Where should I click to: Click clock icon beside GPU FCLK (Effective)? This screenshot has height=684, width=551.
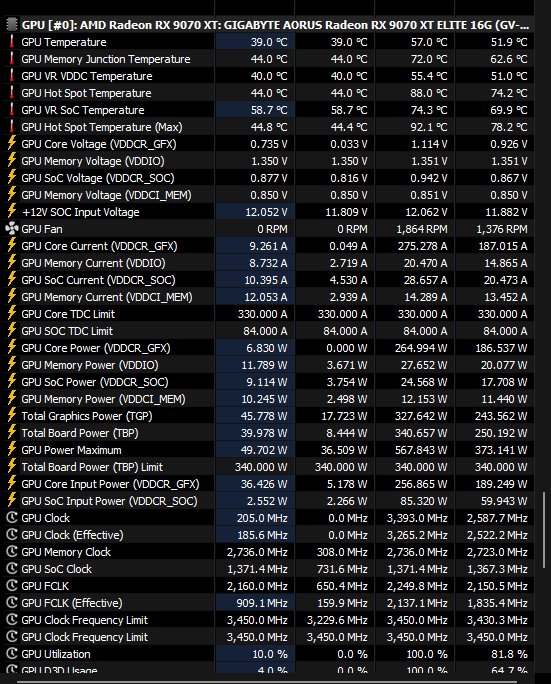pos(12,603)
